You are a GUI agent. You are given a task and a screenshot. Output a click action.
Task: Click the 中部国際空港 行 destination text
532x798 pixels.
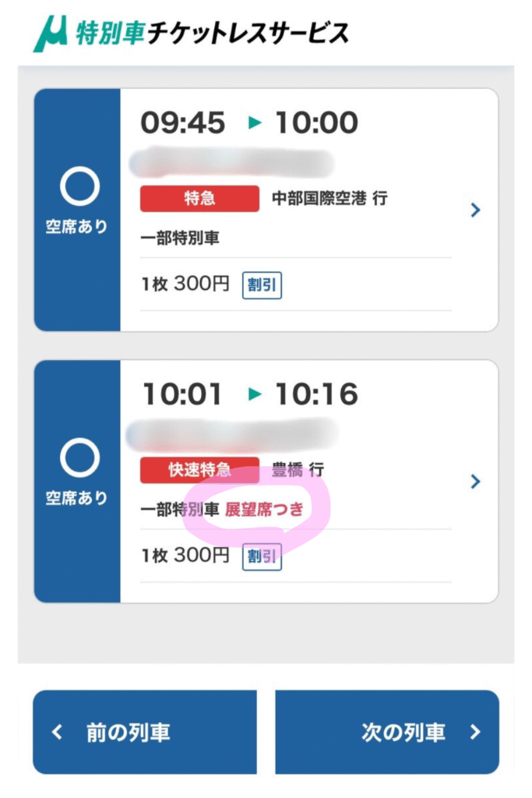click(x=329, y=199)
